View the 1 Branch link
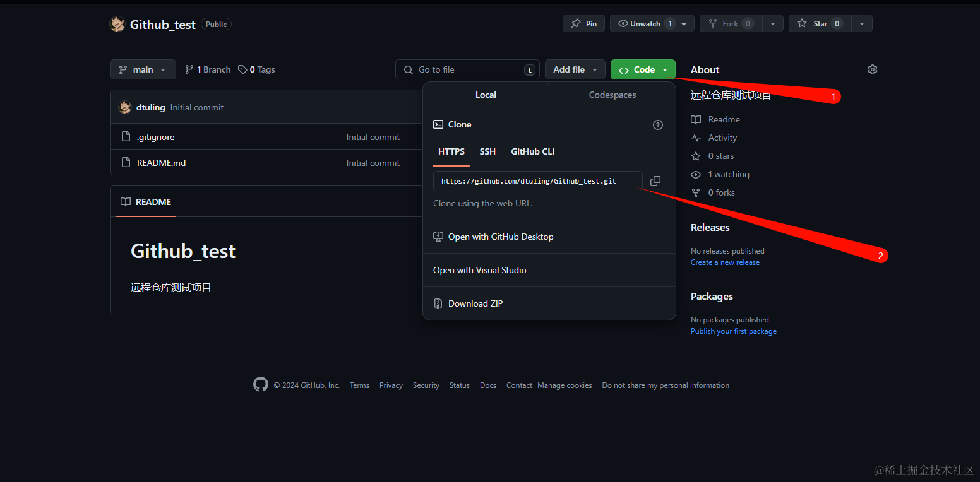980x482 pixels. 208,69
